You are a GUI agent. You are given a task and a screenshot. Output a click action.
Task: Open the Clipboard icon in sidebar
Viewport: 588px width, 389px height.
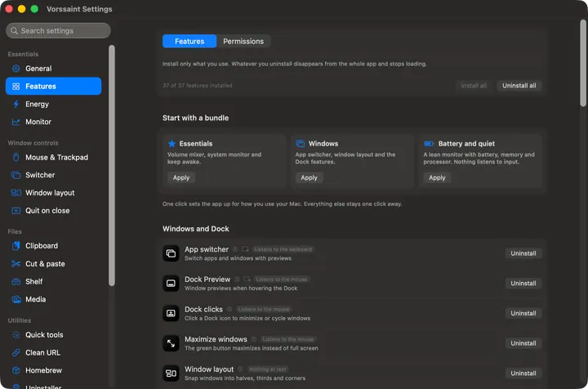(x=16, y=246)
